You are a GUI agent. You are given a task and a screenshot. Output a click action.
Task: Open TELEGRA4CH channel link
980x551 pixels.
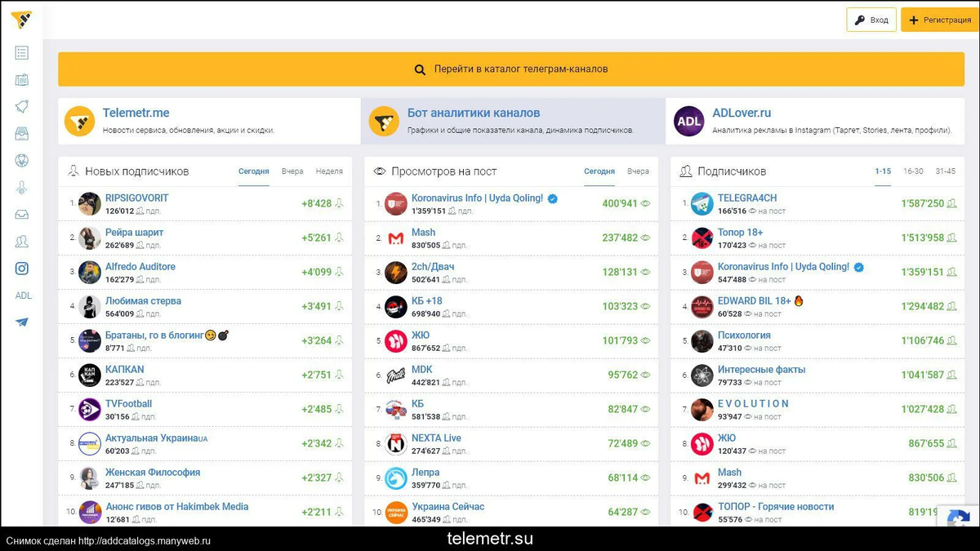pyautogui.click(x=747, y=198)
